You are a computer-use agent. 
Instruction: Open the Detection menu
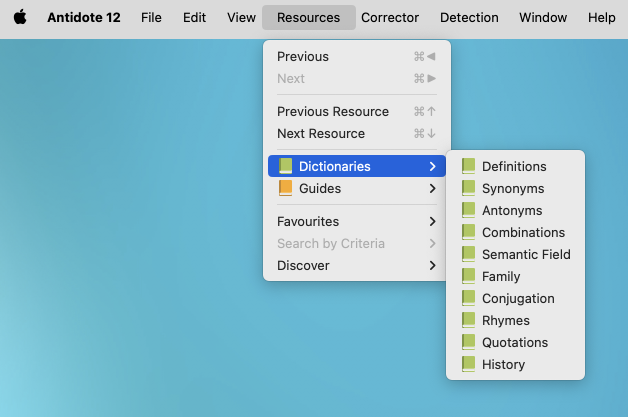click(x=469, y=17)
